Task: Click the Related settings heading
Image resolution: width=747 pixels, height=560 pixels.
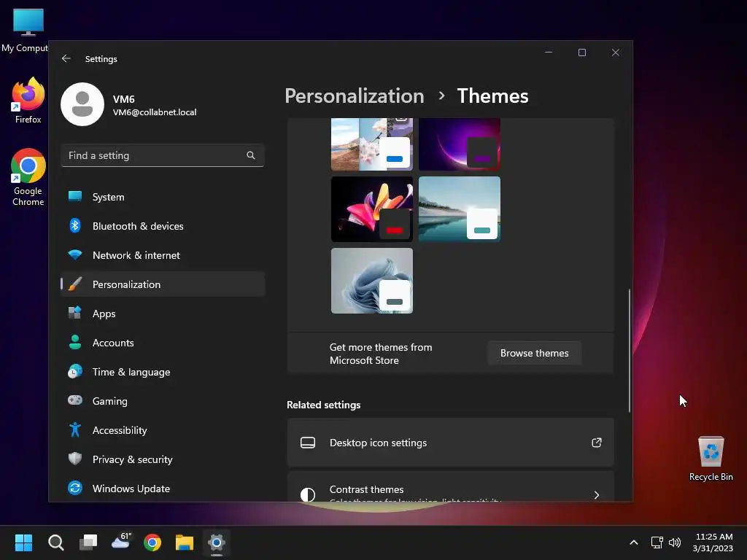Action: [x=323, y=405]
